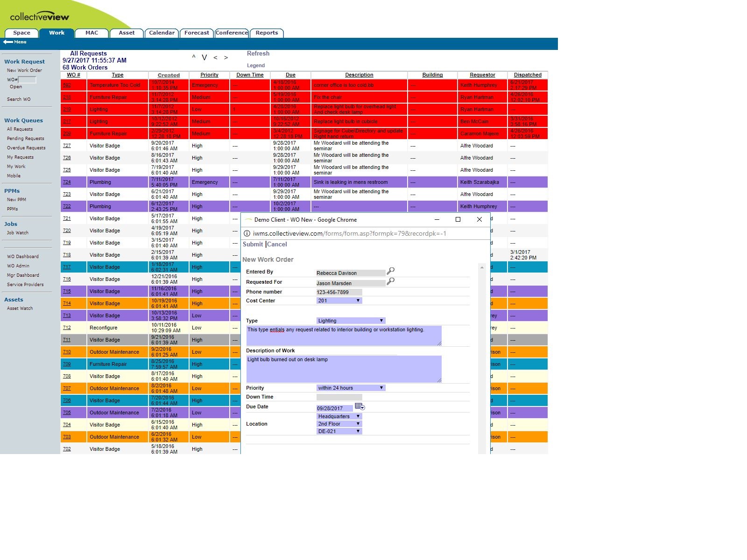This screenshot has width=747, height=560.
Task: Click the Description of Work text area
Action: [x=344, y=369]
